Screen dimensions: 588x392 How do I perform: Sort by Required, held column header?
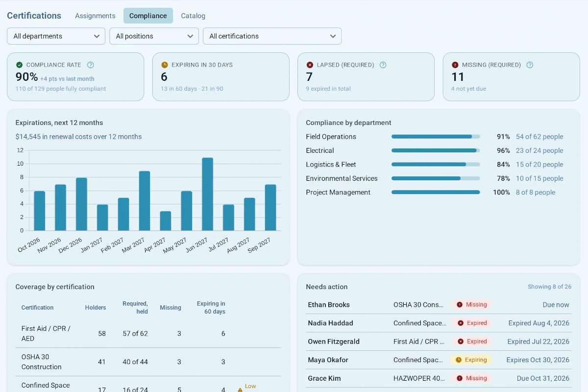point(135,308)
